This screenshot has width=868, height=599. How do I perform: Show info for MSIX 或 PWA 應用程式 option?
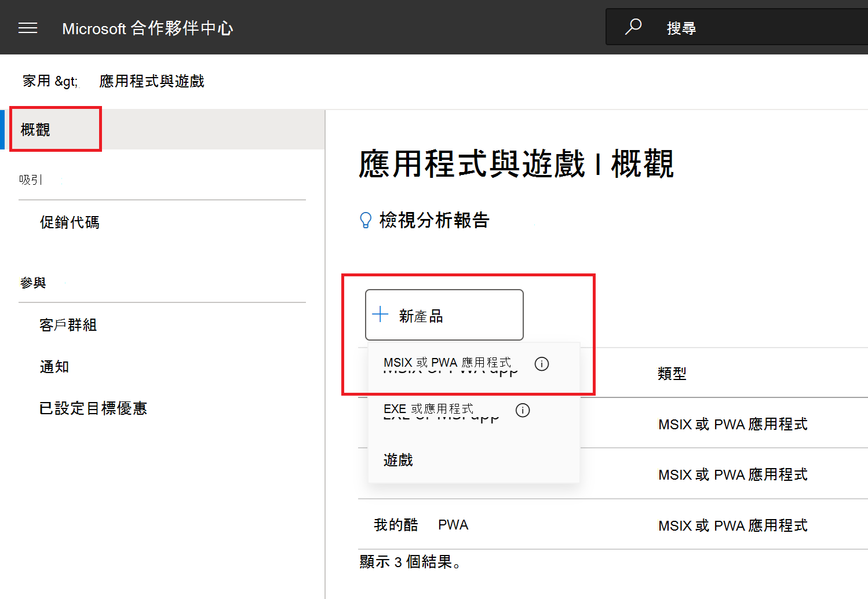click(x=542, y=364)
